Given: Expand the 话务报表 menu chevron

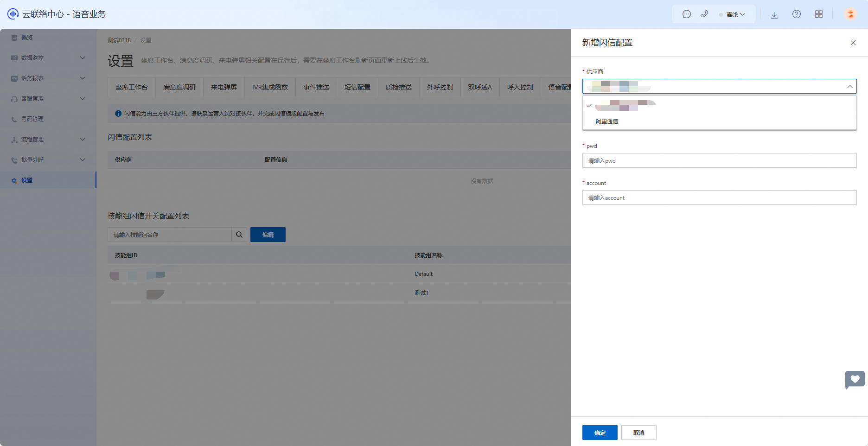Looking at the screenshot, I should (x=83, y=78).
